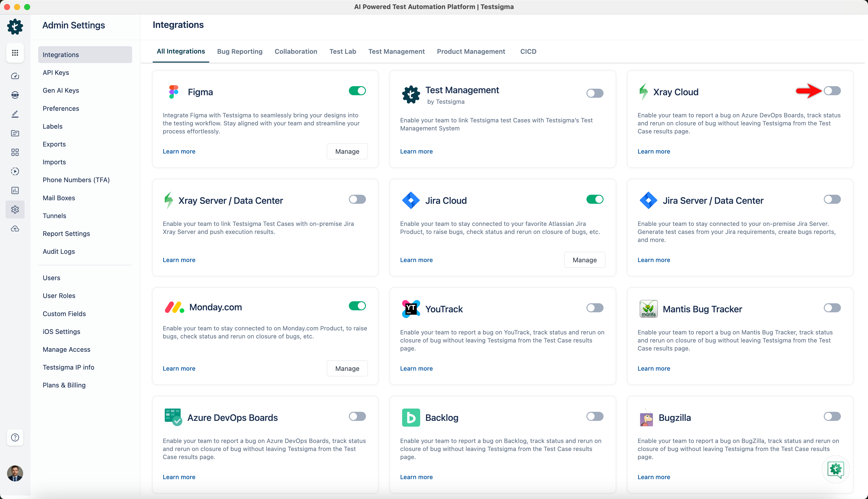Image resolution: width=868 pixels, height=499 pixels.
Task: Click the pencil edit icon in sidebar
Action: pos(15,114)
